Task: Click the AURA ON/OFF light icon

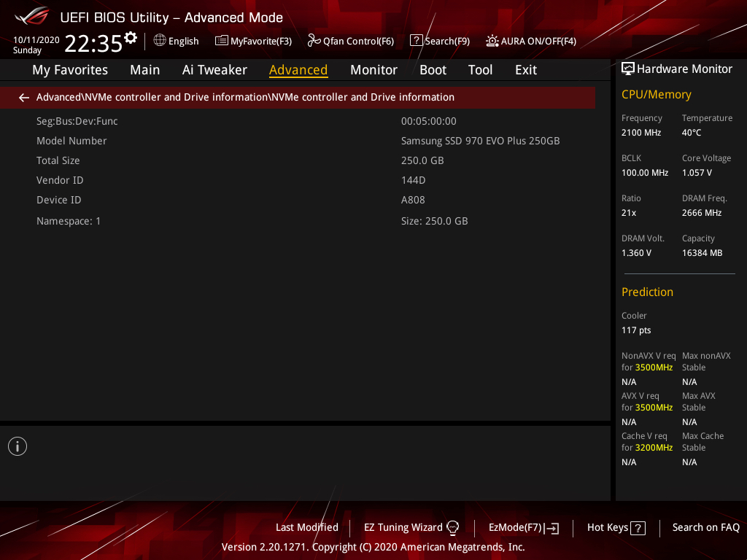Action: click(x=492, y=41)
